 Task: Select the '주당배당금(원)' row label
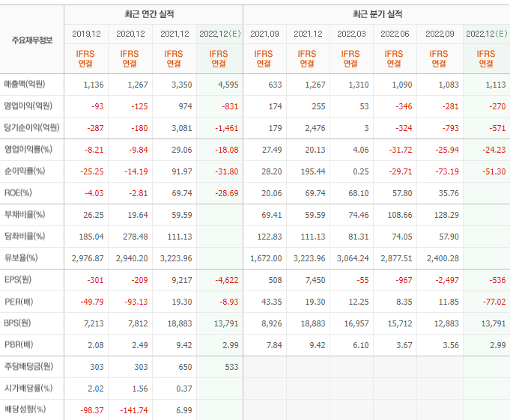pyautogui.click(x=28, y=366)
